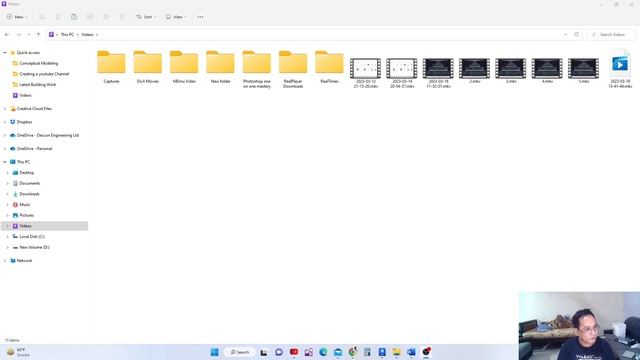This screenshot has width=640, height=360.
Task: Collapse the Quick access section
Action: click(x=5, y=53)
